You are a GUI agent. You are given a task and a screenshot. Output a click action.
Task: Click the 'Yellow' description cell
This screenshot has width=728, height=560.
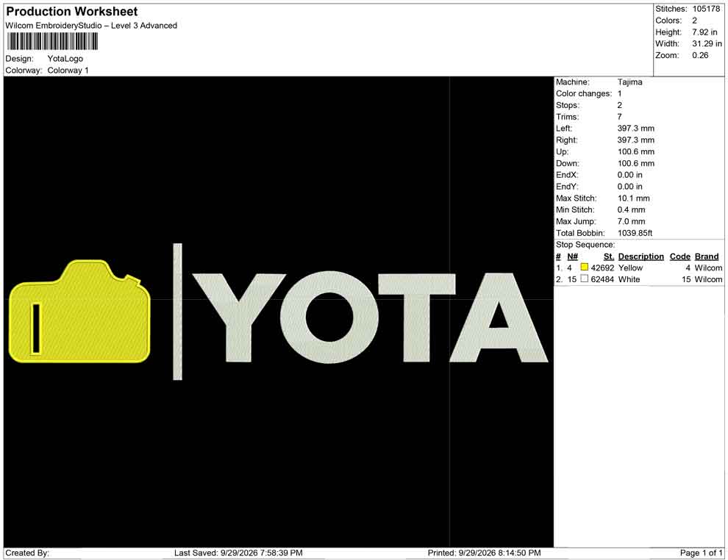(x=630, y=268)
